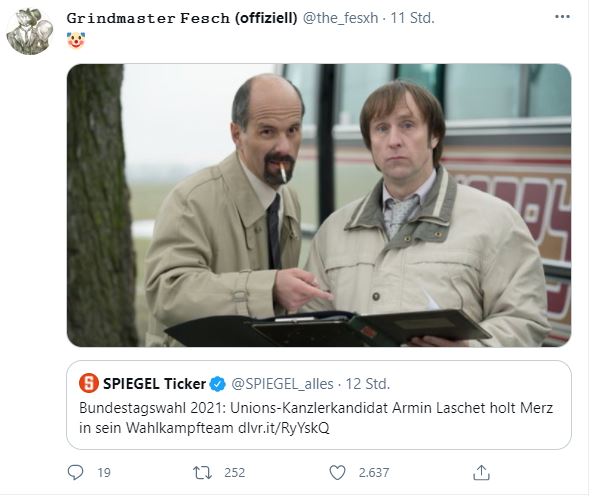Click the reply count 19
This screenshot has width=601, height=496.
tap(104, 471)
